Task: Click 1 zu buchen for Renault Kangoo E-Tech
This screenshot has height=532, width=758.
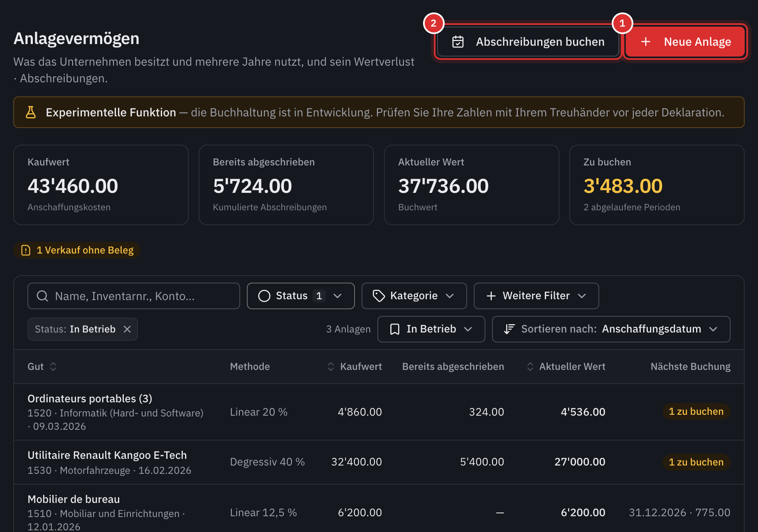Action: (x=696, y=462)
